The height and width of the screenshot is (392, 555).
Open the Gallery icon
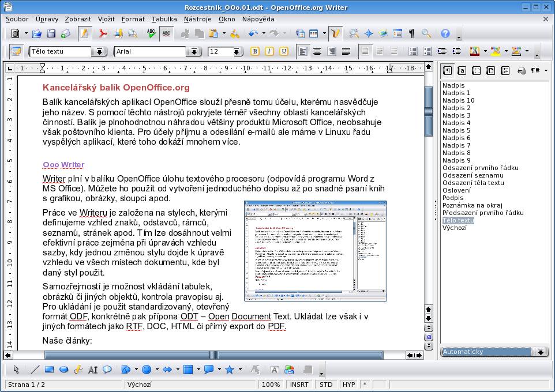pos(383,33)
